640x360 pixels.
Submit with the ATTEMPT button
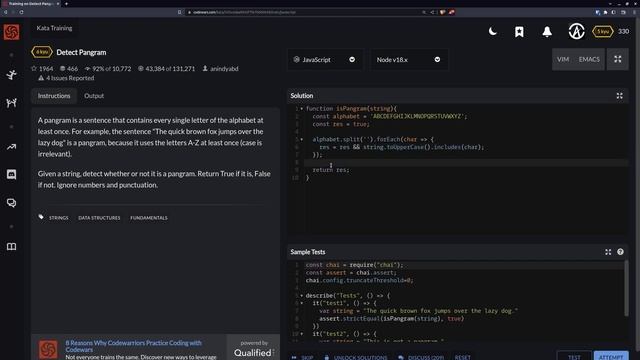tap(611, 356)
